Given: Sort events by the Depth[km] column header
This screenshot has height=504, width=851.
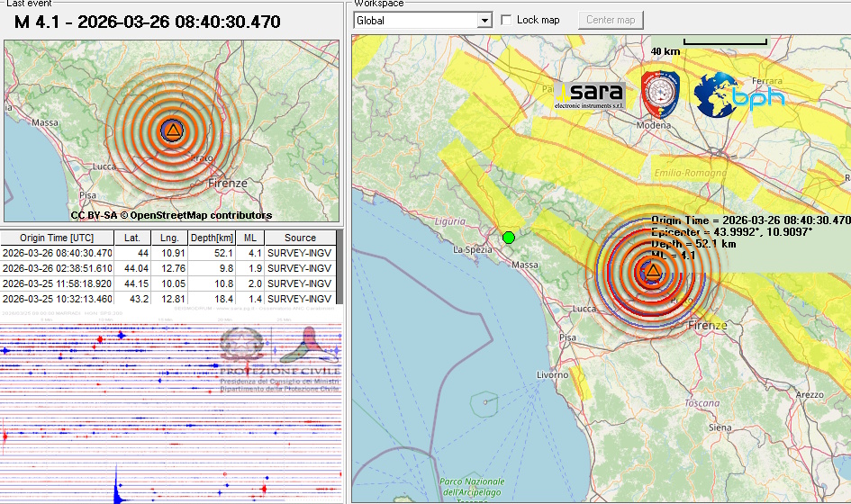Looking at the screenshot, I should tap(211, 238).
